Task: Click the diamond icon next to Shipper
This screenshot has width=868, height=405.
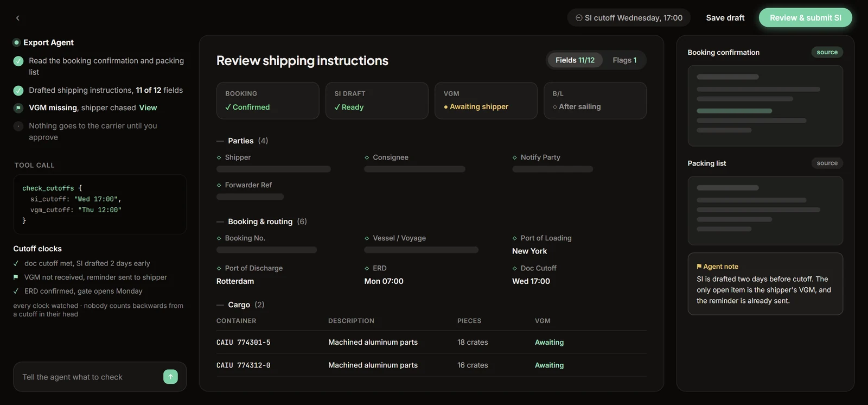Action: 219,157
